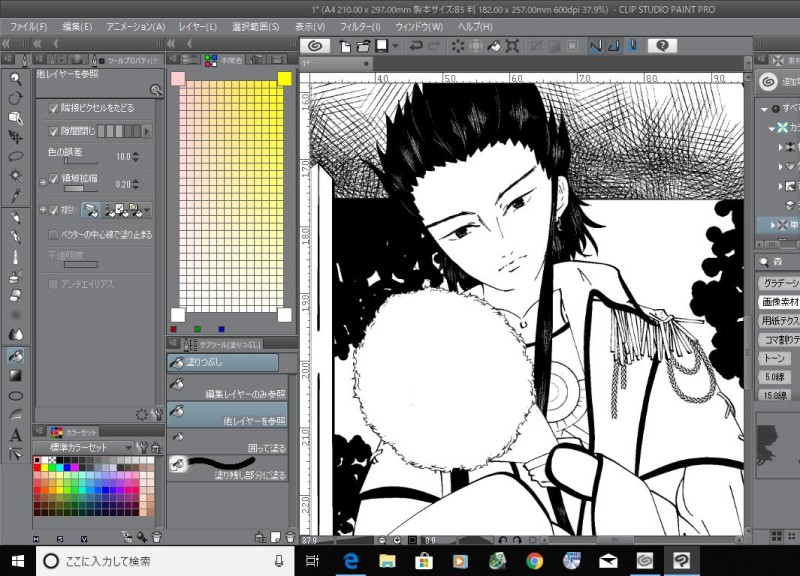
Task: Select the Fill bucket tool in toolbox
Action: [x=16, y=356]
